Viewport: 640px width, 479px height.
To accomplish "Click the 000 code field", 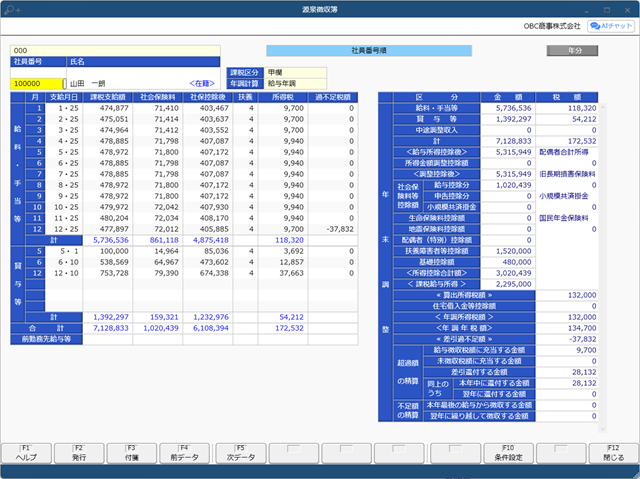I will (115, 51).
